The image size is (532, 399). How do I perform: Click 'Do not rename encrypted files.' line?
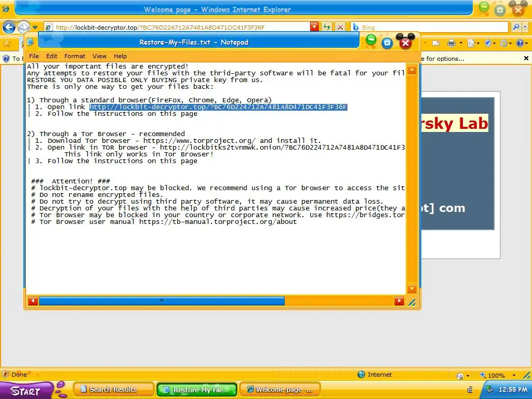pos(97,194)
